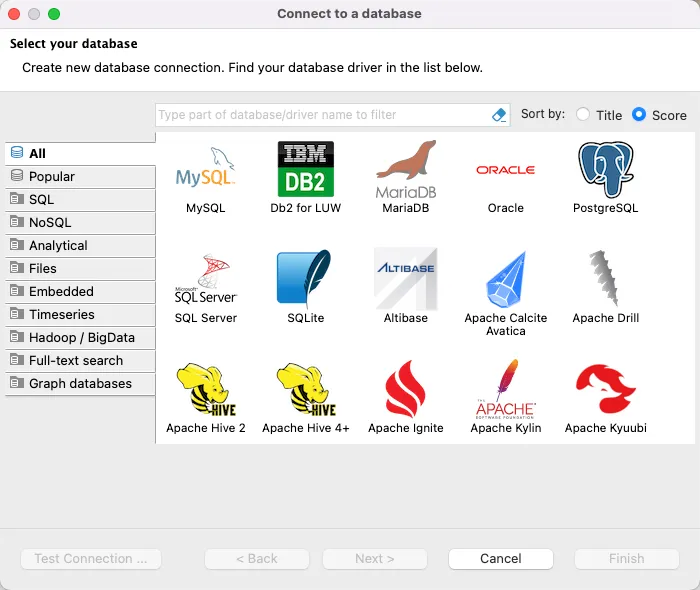
Task: Open the Embedded category
Action: click(80, 291)
